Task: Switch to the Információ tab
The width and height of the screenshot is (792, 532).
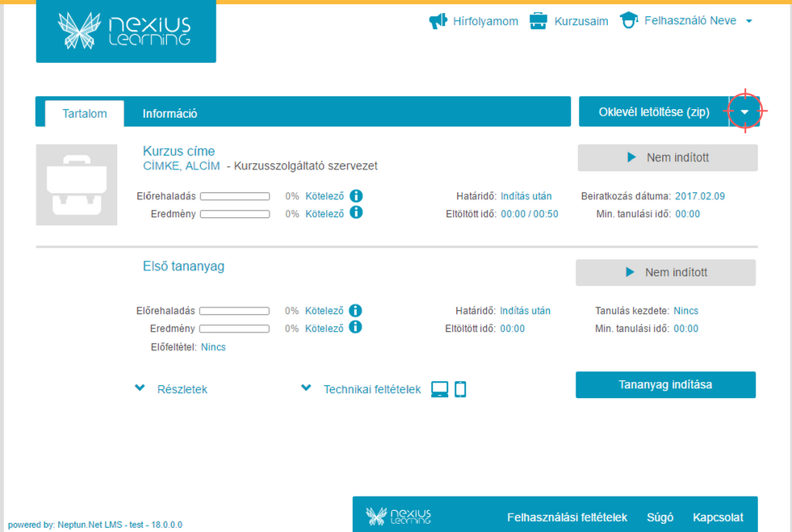Action: coord(170,114)
